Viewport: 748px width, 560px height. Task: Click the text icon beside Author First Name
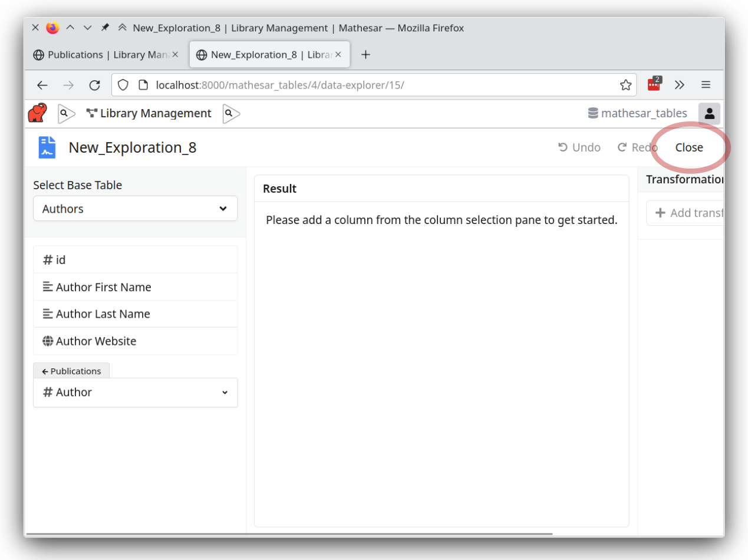coord(47,286)
